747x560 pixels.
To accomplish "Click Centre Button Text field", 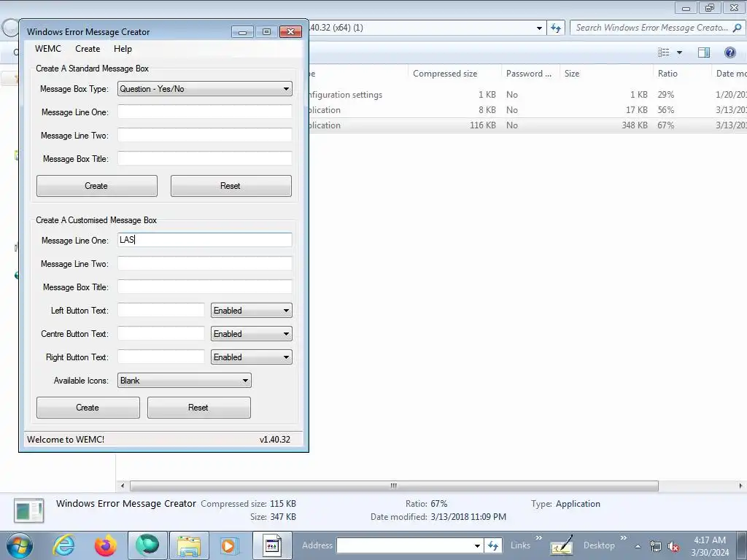I will pyautogui.click(x=161, y=333).
